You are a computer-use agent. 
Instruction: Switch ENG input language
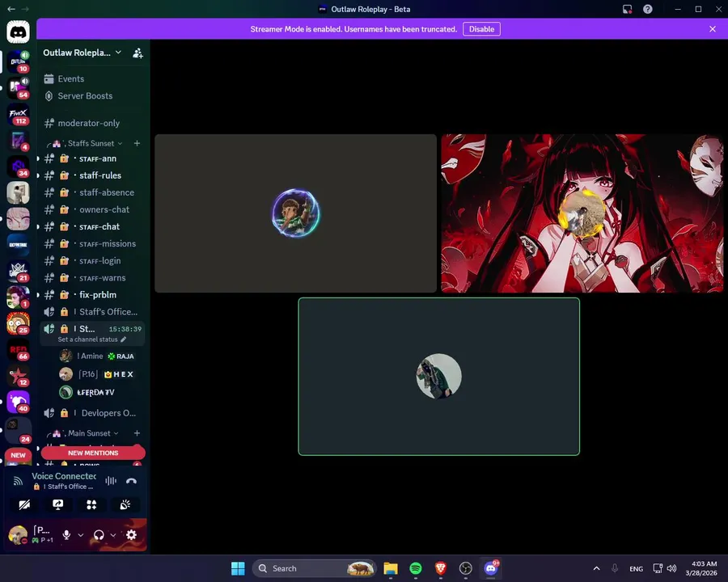point(636,569)
